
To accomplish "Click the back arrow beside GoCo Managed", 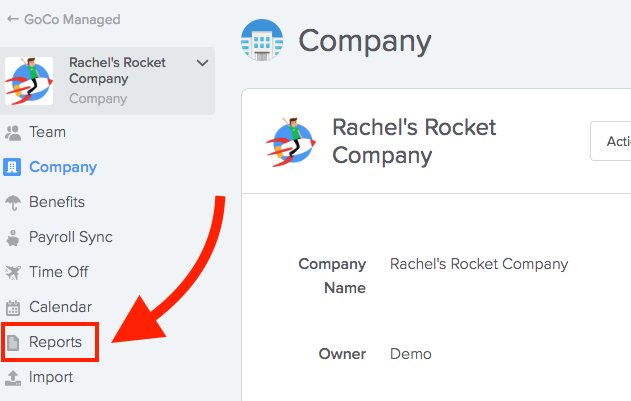I will [13, 19].
